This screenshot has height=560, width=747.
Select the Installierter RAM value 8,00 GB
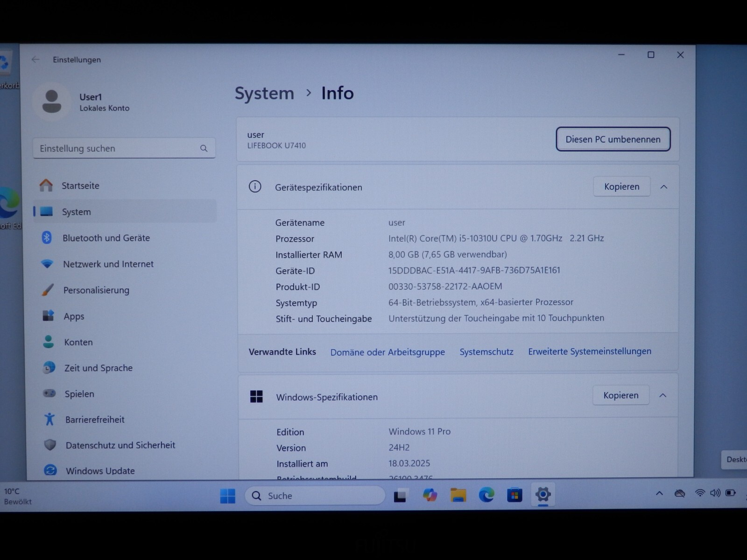[447, 254]
